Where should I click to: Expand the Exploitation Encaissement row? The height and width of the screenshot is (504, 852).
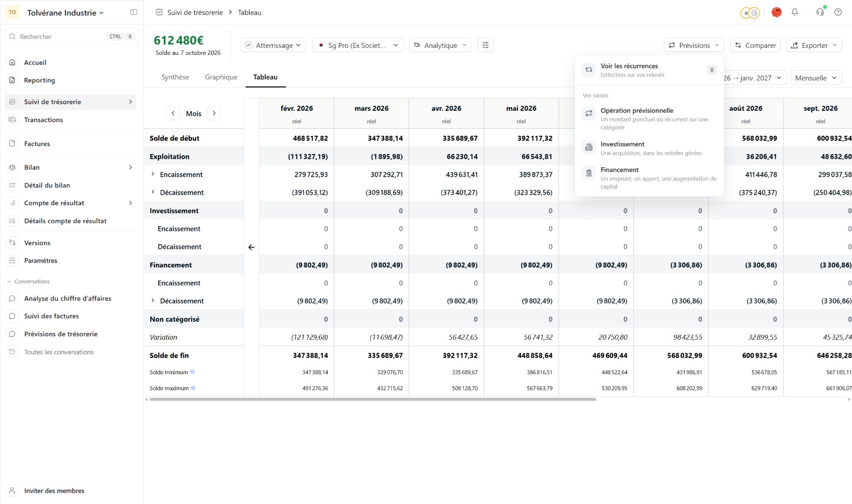[153, 175]
